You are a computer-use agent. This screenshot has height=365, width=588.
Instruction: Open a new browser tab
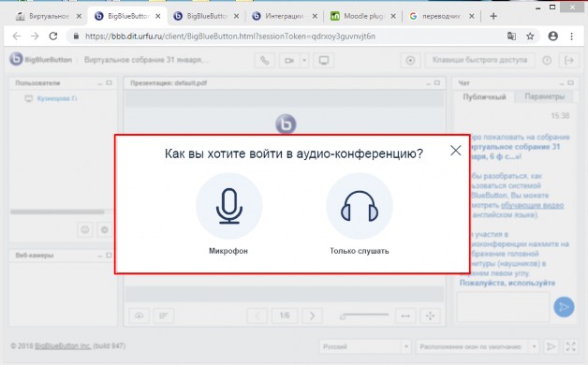point(493,16)
